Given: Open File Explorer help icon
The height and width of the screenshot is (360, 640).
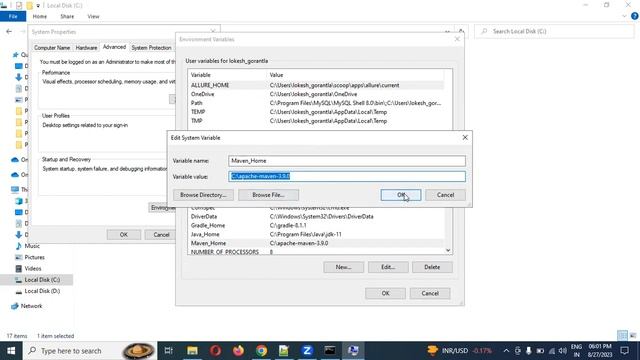Looking at the screenshot, I should [x=635, y=16].
